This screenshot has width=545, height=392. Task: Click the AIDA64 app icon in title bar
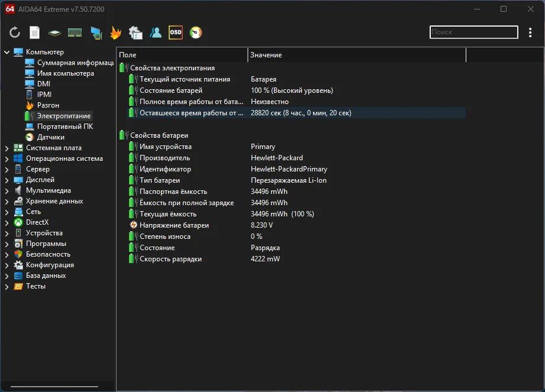pos(9,9)
